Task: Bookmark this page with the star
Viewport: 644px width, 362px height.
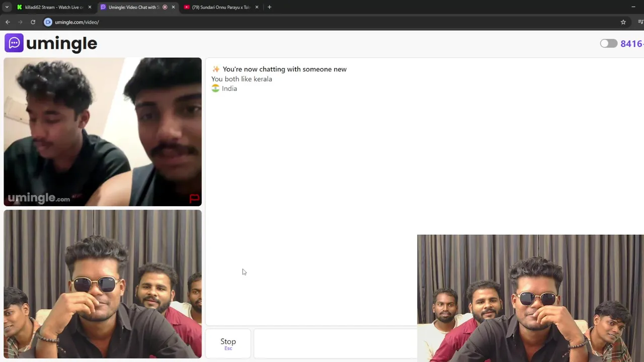Action: click(623, 22)
